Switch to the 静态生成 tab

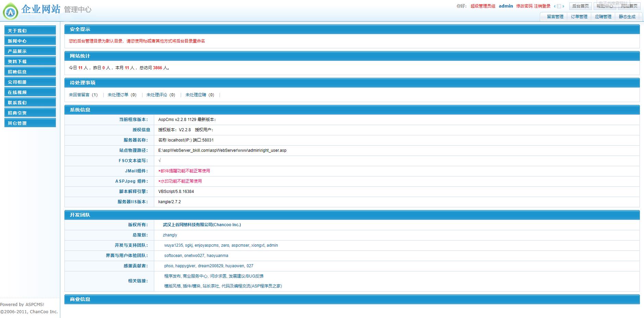click(x=627, y=16)
